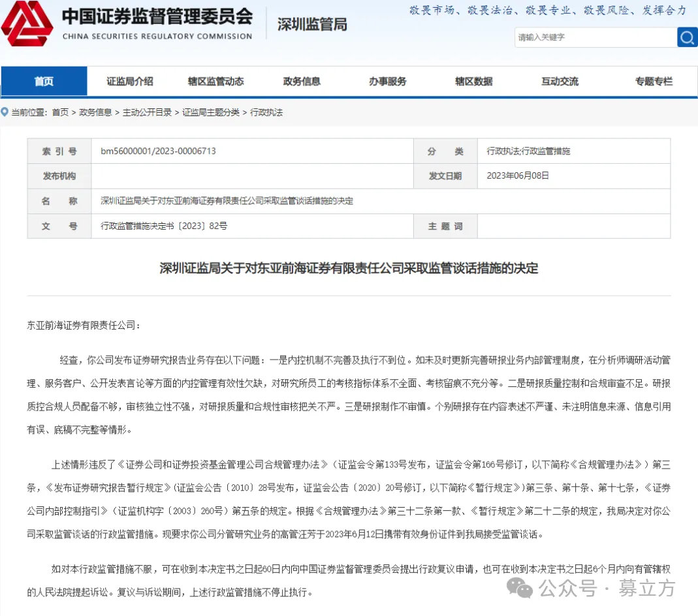Click the 中国证券监督管理委员会 title text

point(157,17)
